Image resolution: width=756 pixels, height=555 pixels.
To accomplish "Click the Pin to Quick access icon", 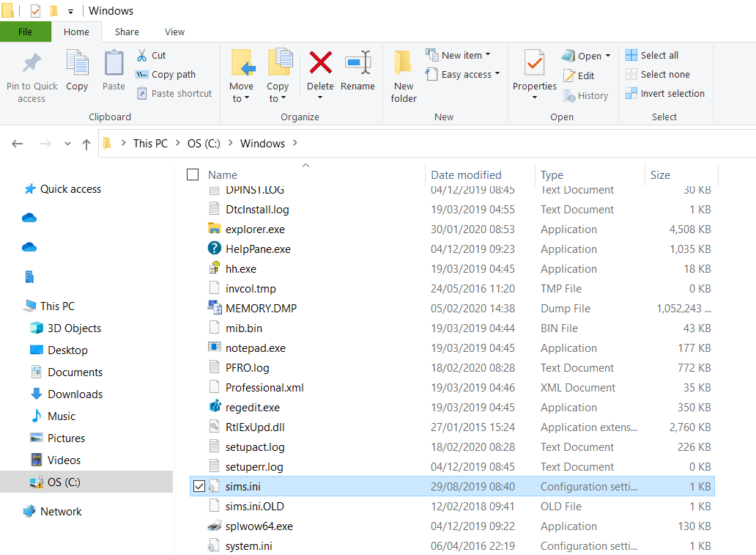I will pyautogui.click(x=31, y=63).
